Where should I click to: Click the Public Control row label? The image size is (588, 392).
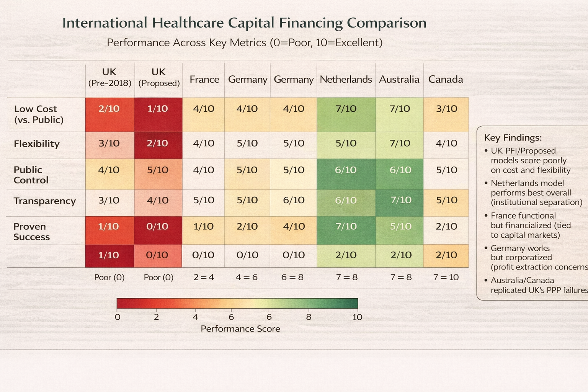tap(31, 175)
